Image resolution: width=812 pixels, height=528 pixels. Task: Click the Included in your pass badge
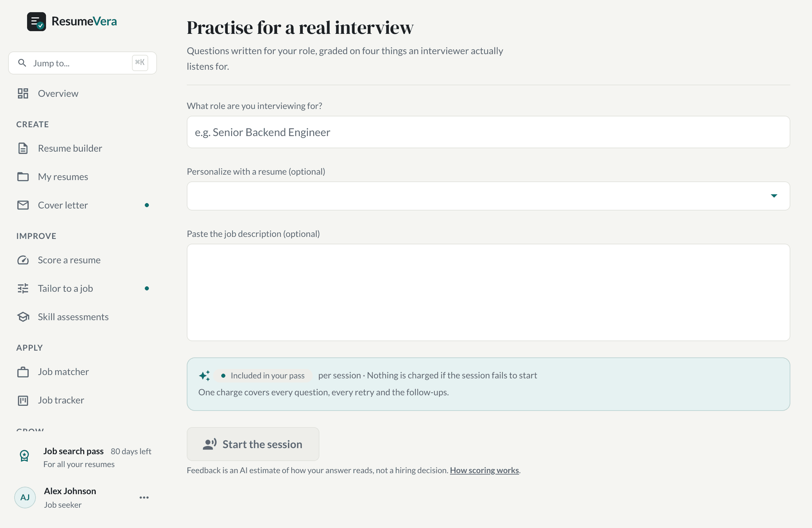coord(263,375)
